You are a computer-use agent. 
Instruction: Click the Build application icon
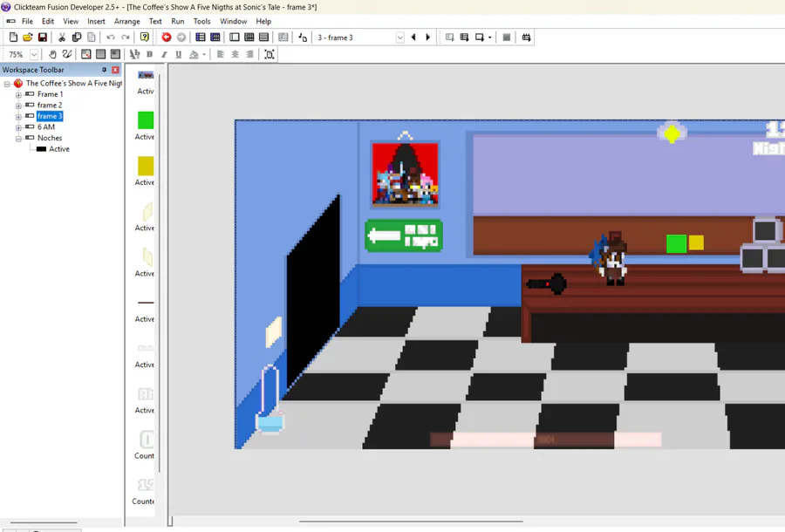526,37
